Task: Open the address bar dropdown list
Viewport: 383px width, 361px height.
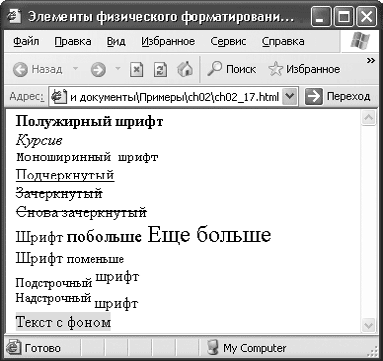Action: click(290, 96)
